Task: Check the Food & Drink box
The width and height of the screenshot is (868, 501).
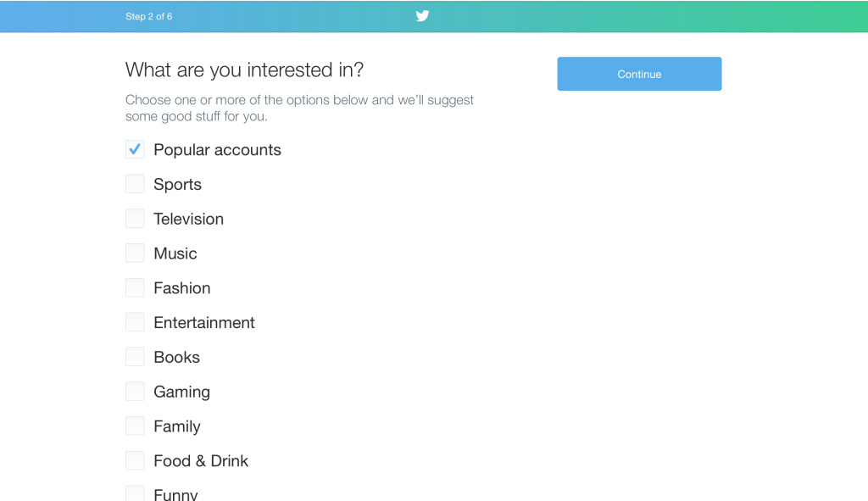Action: [x=135, y=460]
